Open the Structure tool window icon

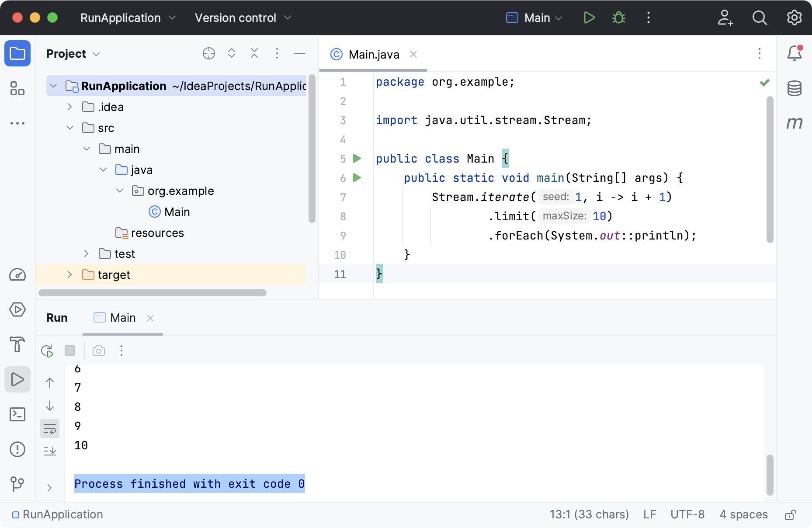coord(17,88)
